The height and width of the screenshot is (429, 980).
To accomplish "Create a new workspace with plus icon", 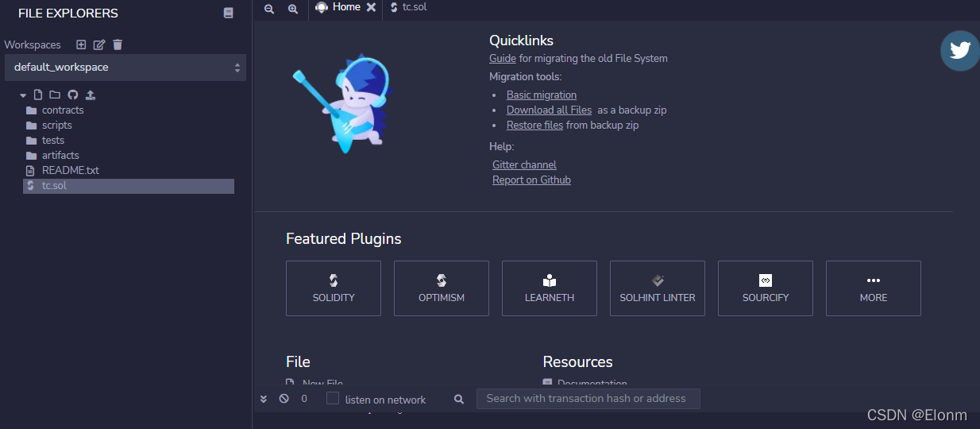I will coord(81,44).
